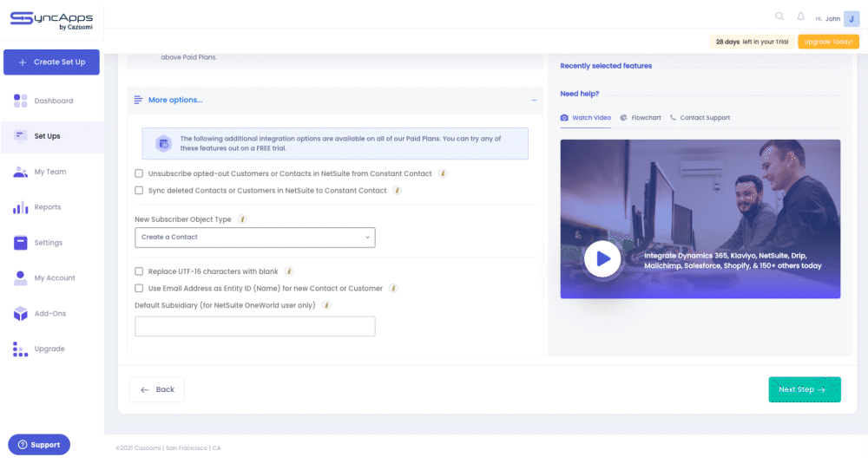Switch to Contact Support tab

coord(700,118)
